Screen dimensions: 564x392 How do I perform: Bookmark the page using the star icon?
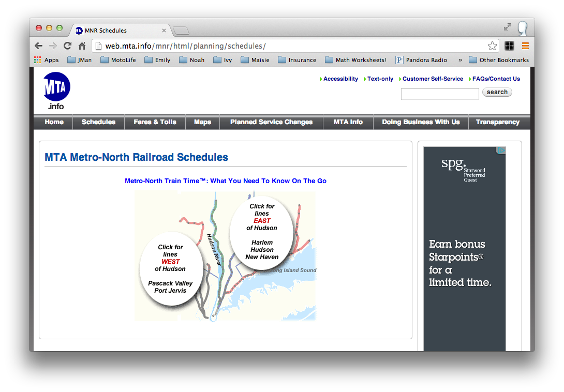point(492,46)
